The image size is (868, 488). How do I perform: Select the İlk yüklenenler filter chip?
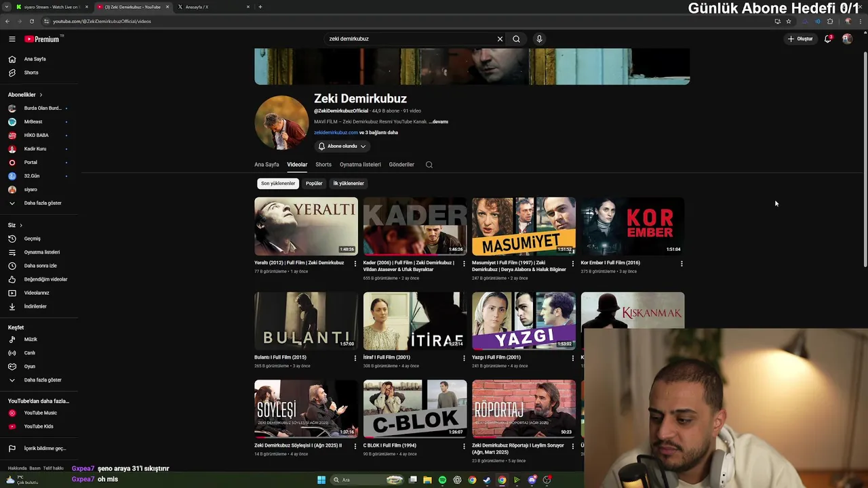pos(349,183)
